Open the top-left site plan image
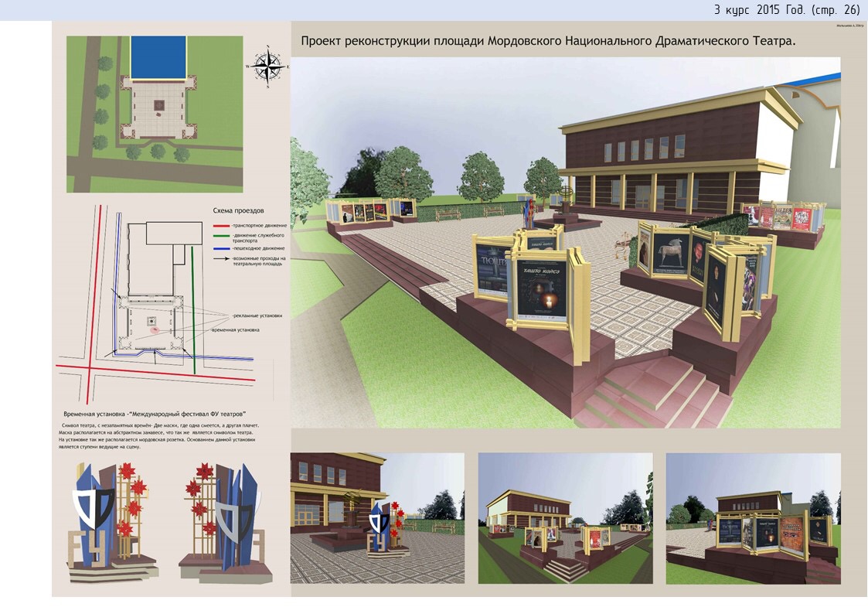The height and width of the screenshot is (614, 868). tap(155, 114)
